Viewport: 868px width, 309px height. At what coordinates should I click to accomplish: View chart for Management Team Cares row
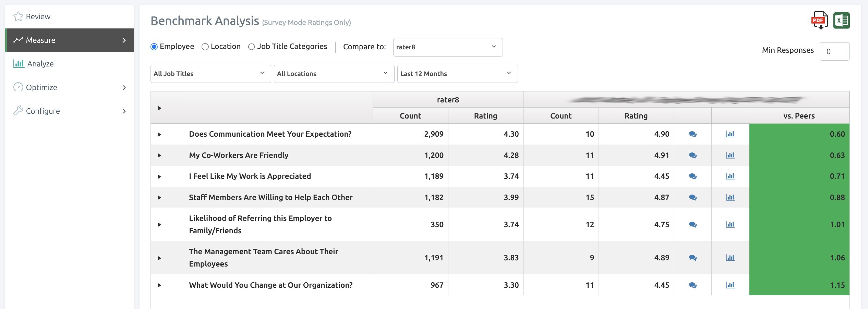tap(730, 258)
